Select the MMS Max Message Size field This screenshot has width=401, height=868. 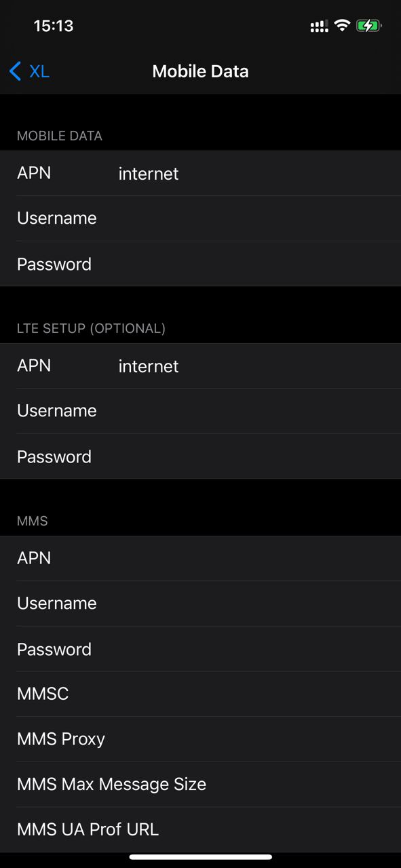pyautogui.click(x=200, y=785)
